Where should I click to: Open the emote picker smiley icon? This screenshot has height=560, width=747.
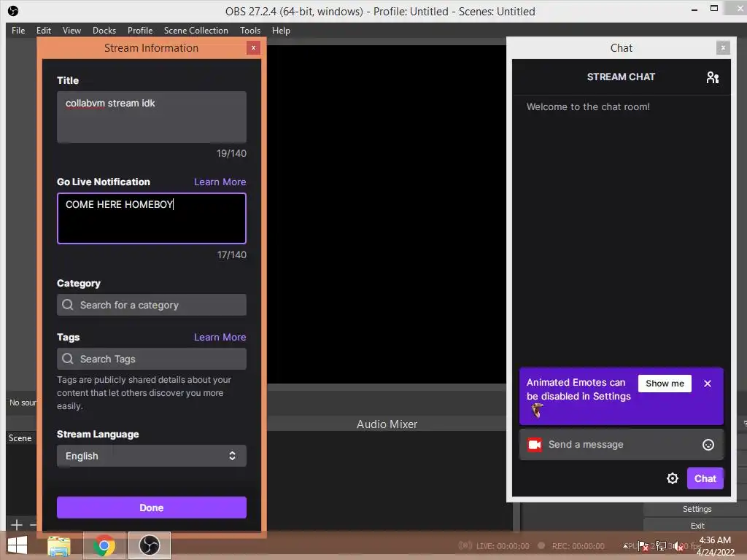point(708,444)
